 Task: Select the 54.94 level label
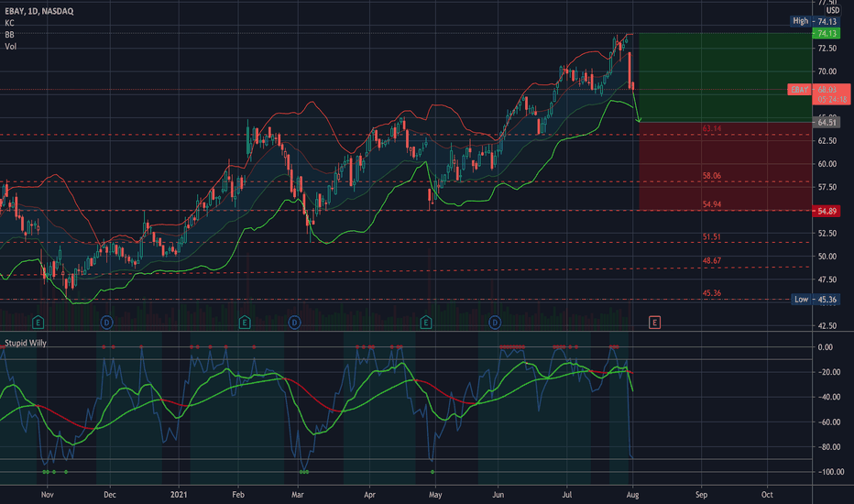click(x=711, y=204)
